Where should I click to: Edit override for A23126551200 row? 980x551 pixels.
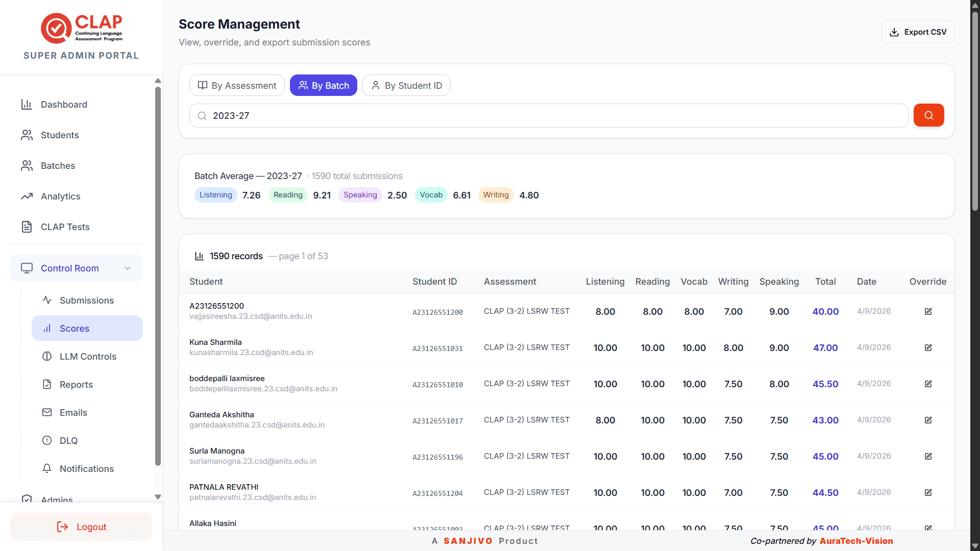click(928, 311)
